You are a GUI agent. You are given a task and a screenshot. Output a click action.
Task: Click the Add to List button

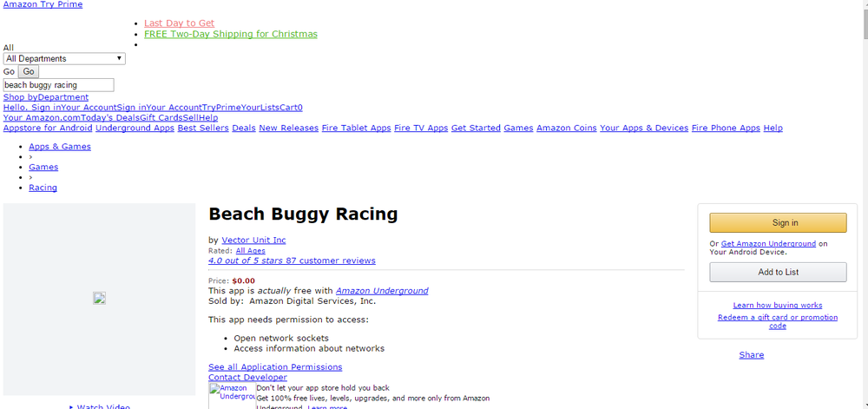(778, 272)
